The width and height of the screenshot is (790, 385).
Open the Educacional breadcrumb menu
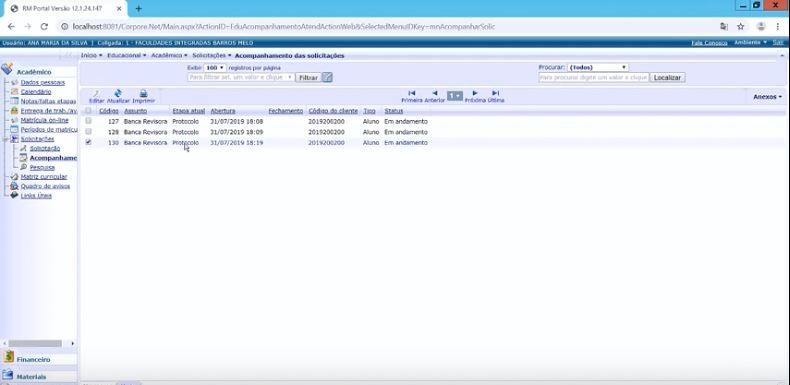click(x=126, y=55)
